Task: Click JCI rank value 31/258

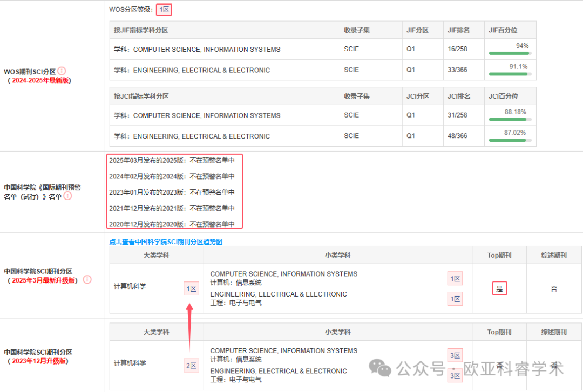Action: (457, 115)
